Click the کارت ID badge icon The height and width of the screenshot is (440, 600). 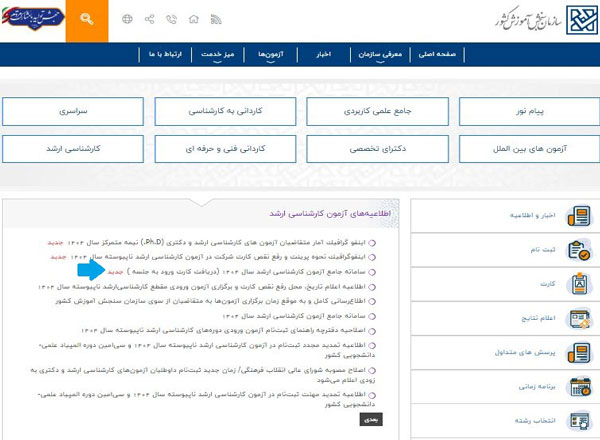pyautogui.click(x=579, y=284)
